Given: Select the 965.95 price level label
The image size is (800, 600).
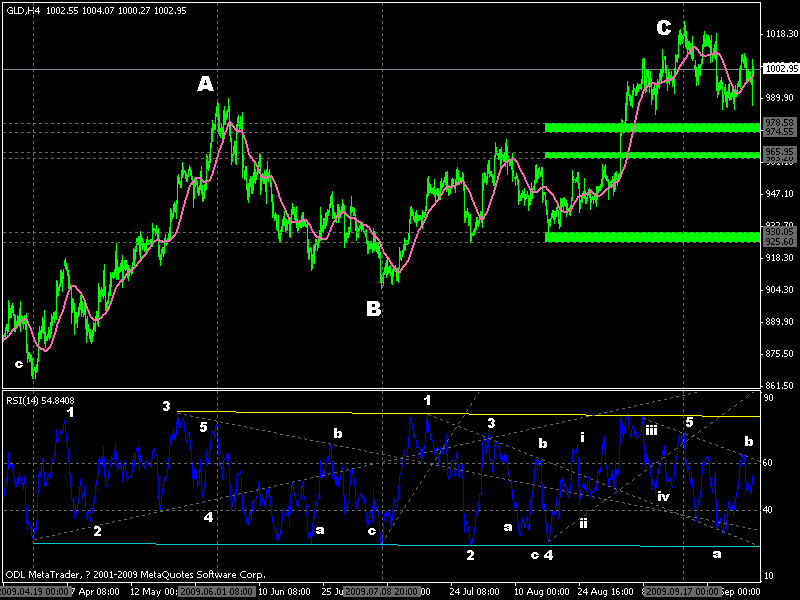Looking at the screenshot, I should coord(780,152).
